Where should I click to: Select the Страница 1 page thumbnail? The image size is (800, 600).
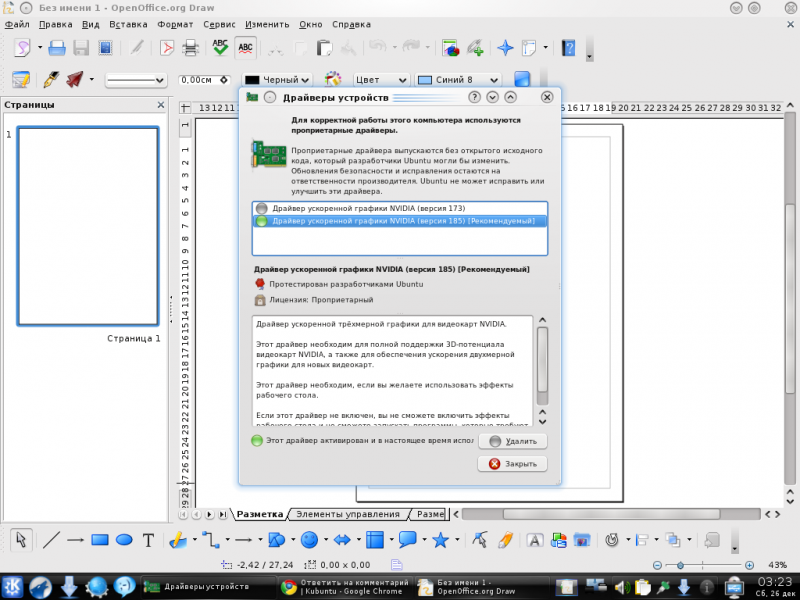click(x=88, y=226)
